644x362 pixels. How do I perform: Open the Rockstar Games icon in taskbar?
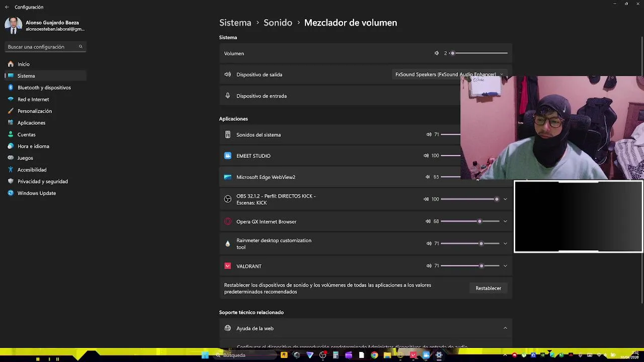pyautogui.click(x=284, y=355)
